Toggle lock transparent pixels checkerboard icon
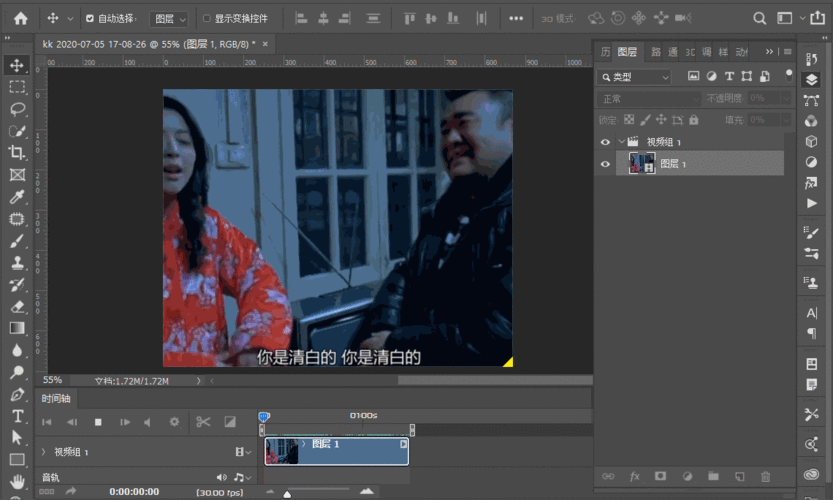Viewport: 833px width, 500px height. pos(629,120)
